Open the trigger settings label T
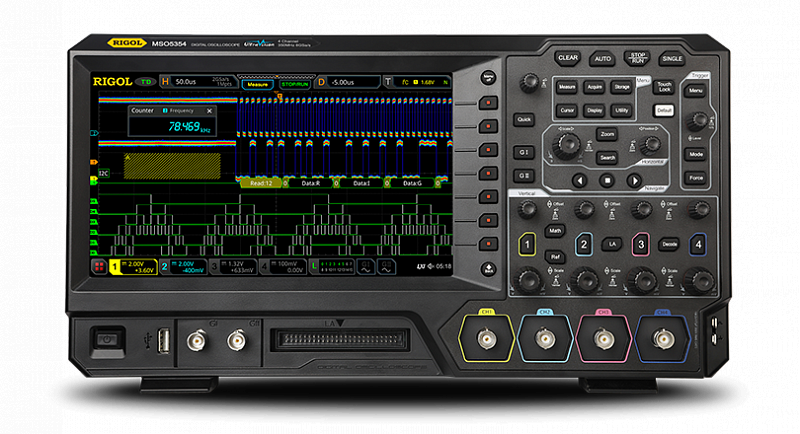 point(388,81)
